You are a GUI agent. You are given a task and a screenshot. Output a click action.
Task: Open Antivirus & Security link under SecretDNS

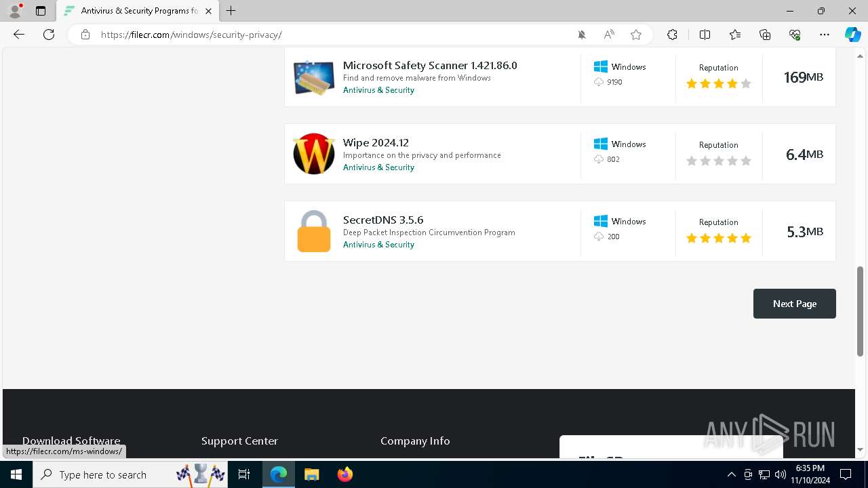[378, 245]
